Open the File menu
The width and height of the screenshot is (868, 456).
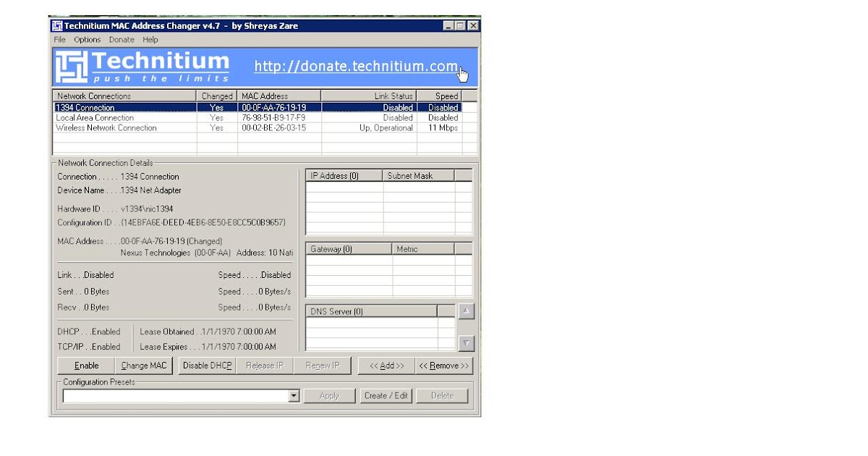pos(59,40)
